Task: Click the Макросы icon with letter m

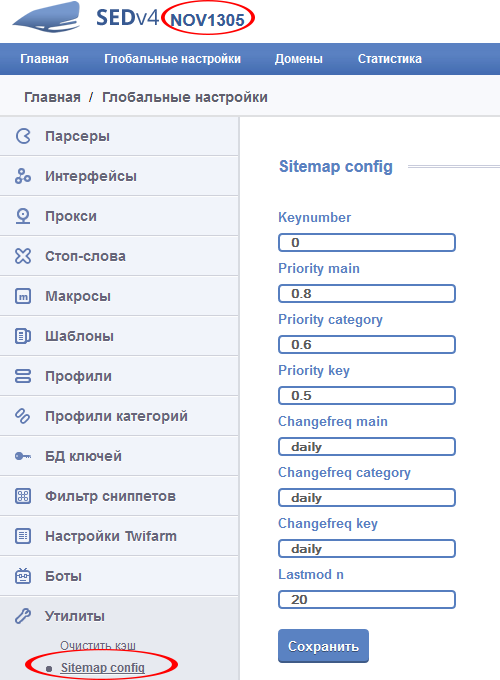Action: [x=23, y=296]
